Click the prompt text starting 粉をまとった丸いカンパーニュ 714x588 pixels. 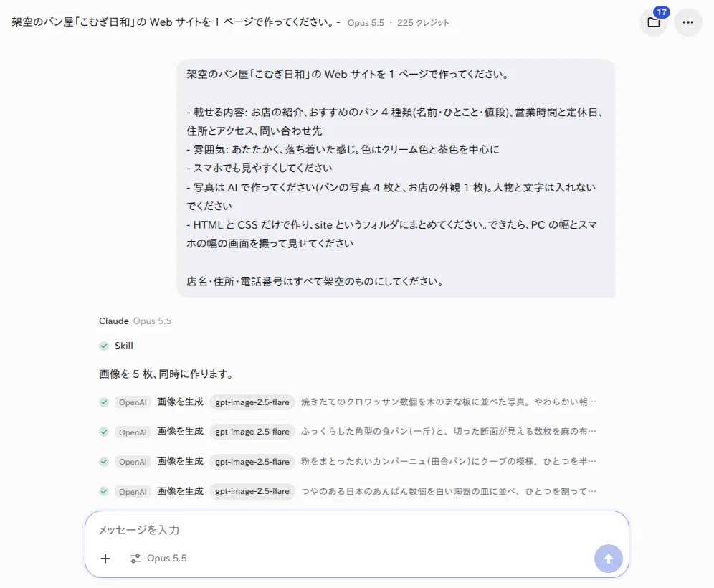tap(449, 462)
